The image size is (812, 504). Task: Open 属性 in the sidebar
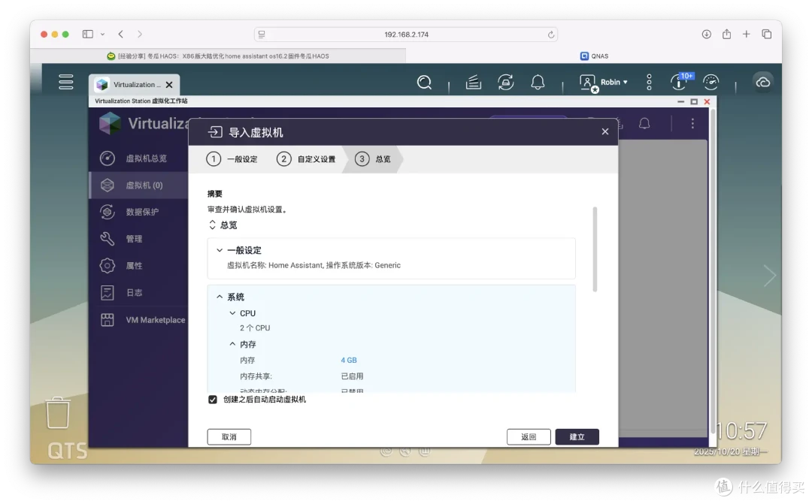click(x=139, y=266)
